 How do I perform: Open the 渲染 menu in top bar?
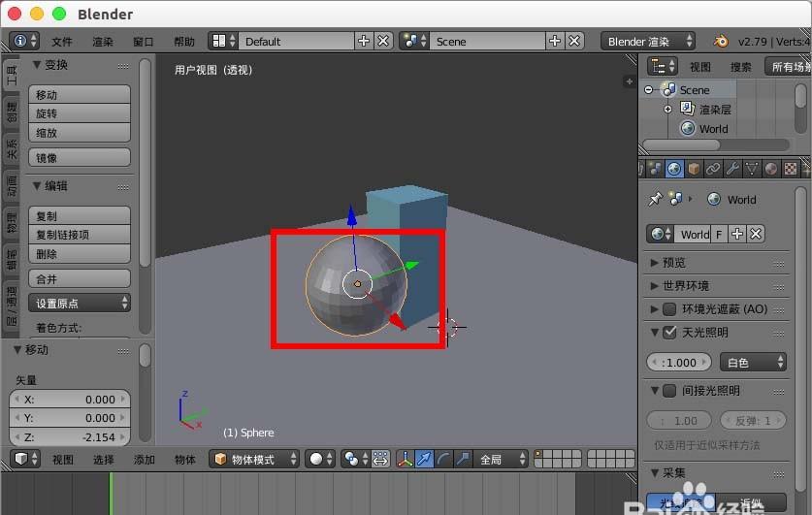pyautogui.click(x=103, y=42)
